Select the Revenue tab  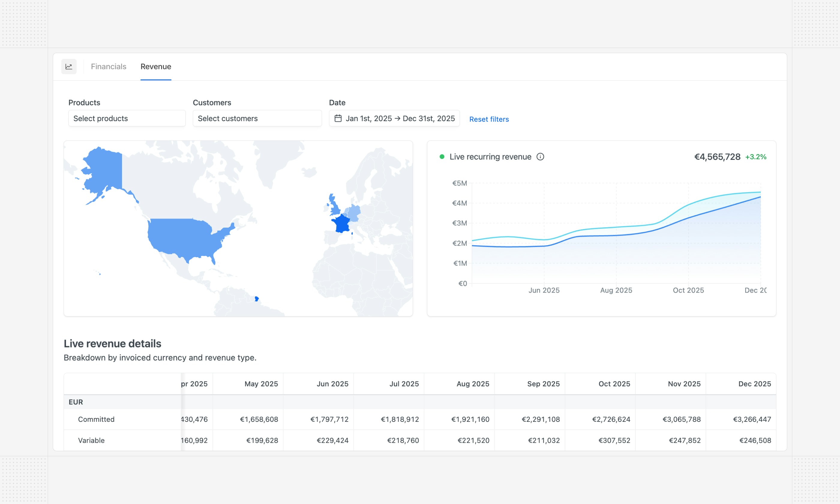click(x=156, y=67)
